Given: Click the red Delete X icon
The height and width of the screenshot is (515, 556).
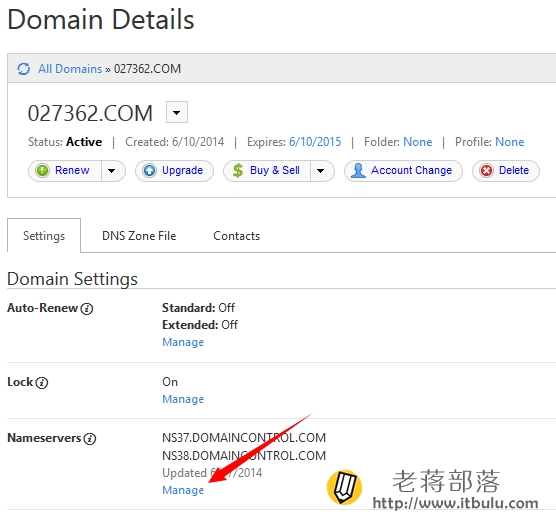Looking at the screenshot, I should [x=486, y=171].
